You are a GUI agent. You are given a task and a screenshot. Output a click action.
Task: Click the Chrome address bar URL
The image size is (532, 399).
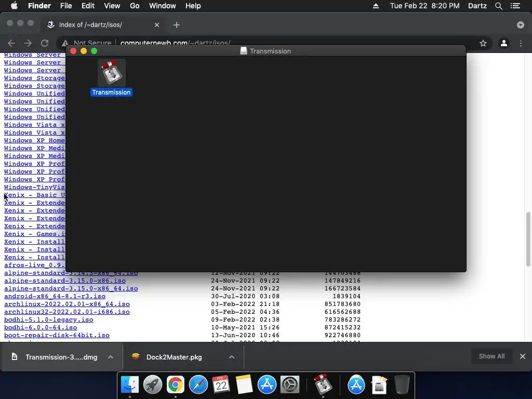coord(176,43)
